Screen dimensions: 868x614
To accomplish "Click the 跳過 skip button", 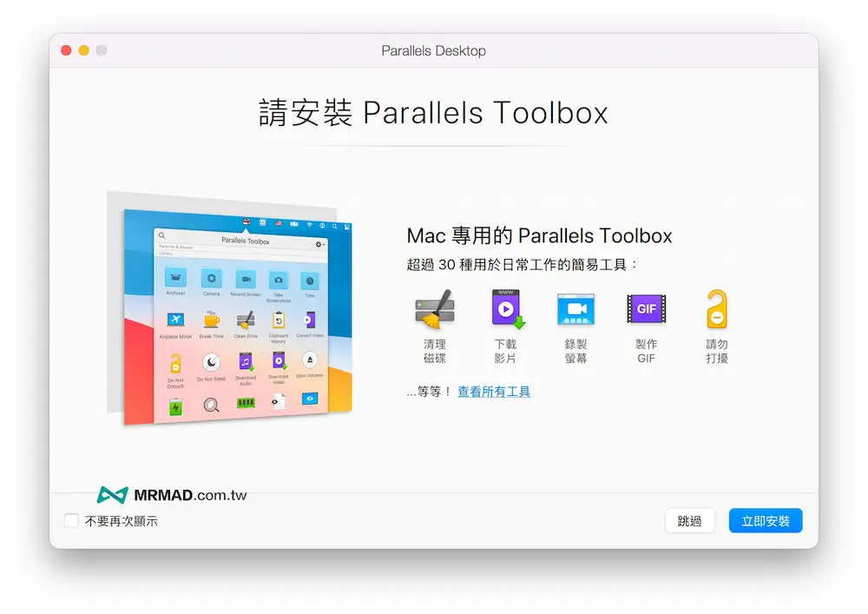I will point(690,520).
